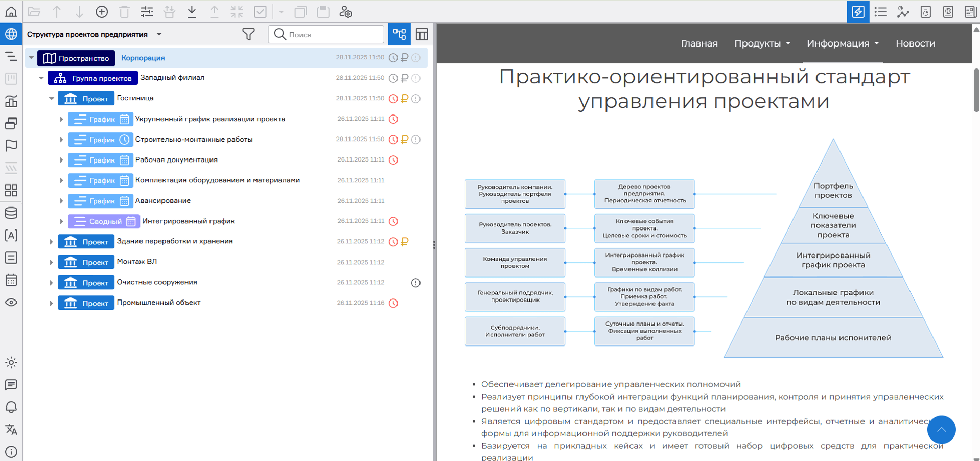
Task: Open the eye icon in the left sidebar
Action: pyautogui.click(x=11, y=302)
